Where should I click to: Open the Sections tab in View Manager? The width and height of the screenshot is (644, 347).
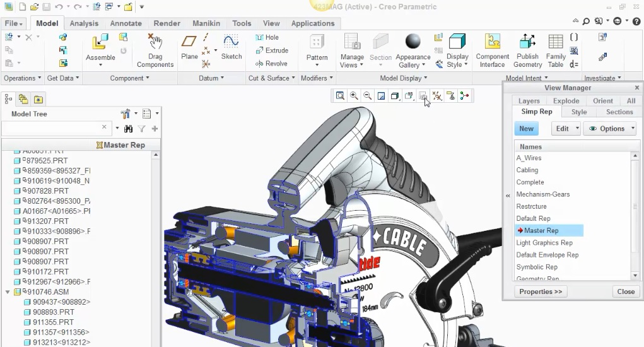(x=619, y=112)
